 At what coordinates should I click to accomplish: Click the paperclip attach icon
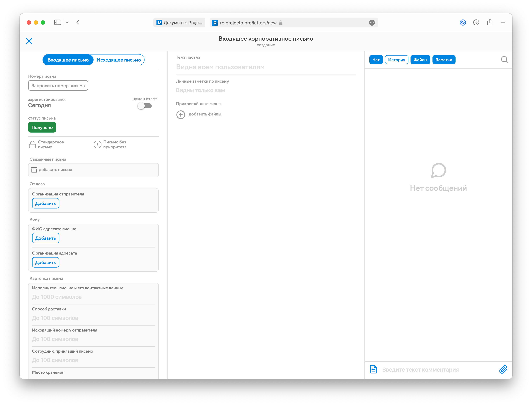click(x=503, y=369)
